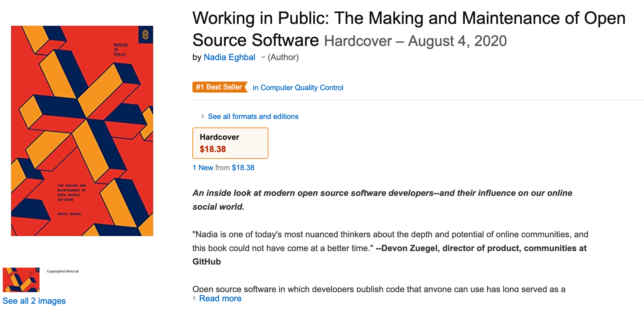Click the chevron beside Read more
Viewport: 644px width, 309px height.
[194, 298]
